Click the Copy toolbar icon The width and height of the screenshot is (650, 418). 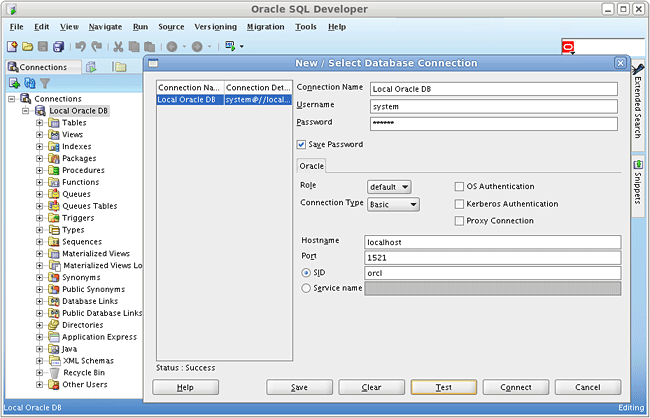point(134,46)
